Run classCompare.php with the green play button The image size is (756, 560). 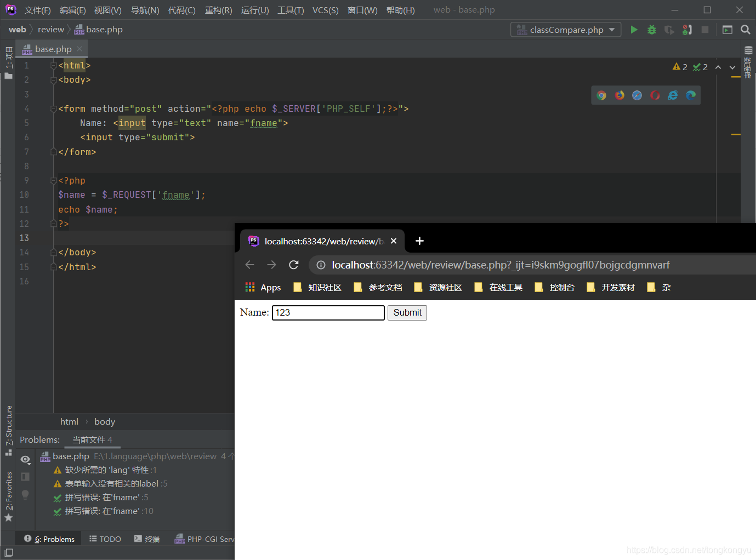tap(634, 30)
